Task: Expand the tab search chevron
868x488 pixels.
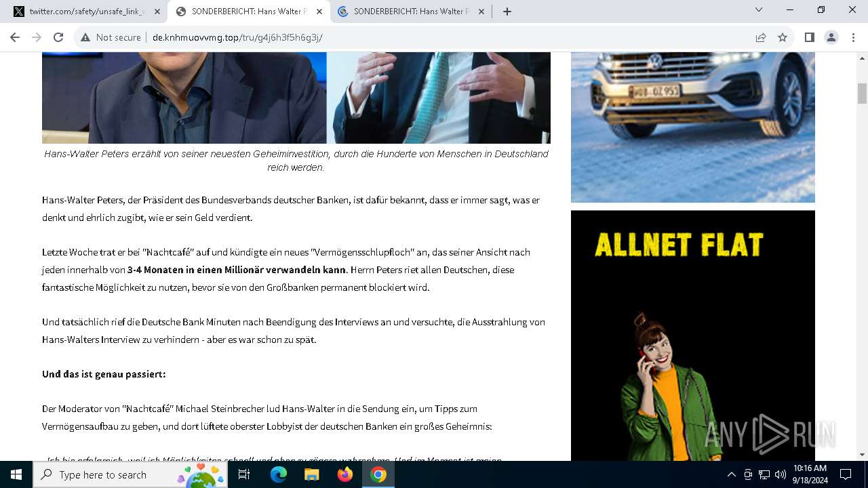Action: click(759, 9)
